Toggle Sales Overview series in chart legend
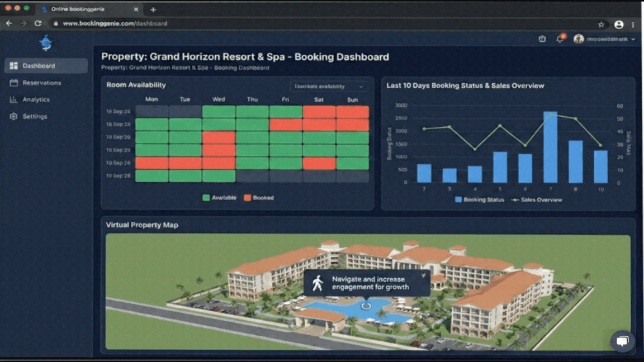Image resolution: width=644 pixels, height=362 pixels. tap(537, 199)
